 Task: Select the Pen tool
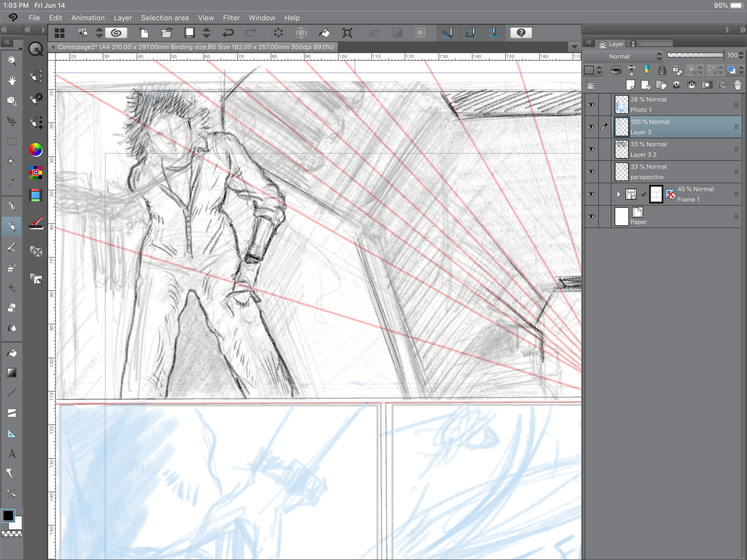coord(12,206)
